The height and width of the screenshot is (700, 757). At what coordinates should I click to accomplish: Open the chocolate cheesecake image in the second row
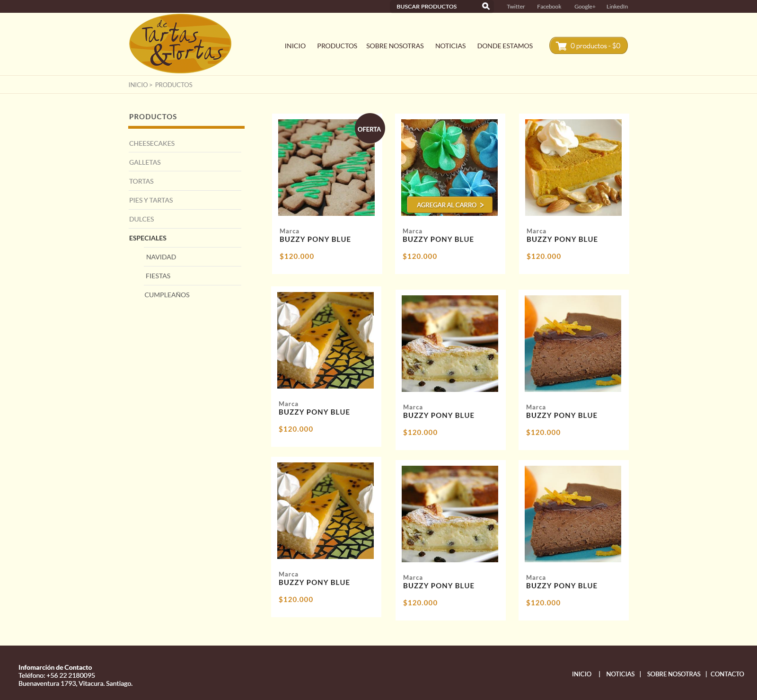[x=573, y=344]
